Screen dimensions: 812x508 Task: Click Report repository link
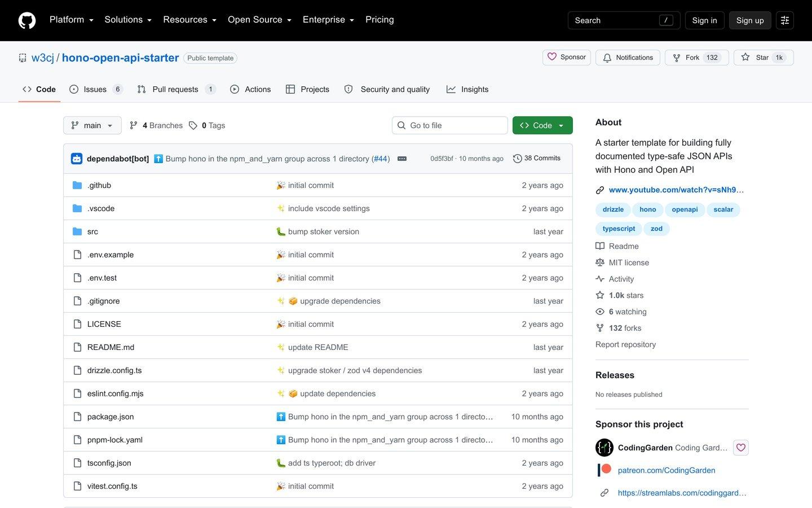(x=625, y=344)
